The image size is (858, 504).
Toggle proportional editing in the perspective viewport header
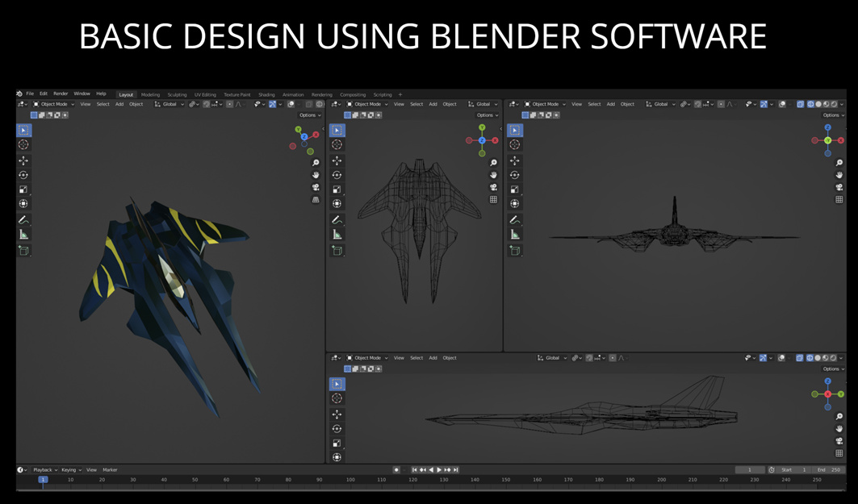coord(229,104)
